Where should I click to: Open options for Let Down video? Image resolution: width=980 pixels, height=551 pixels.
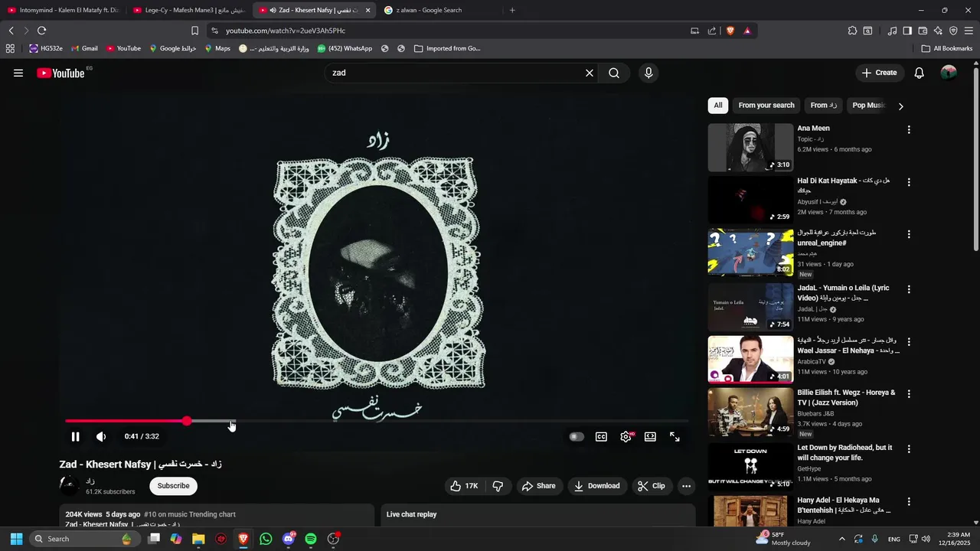[x=909, y=450]
